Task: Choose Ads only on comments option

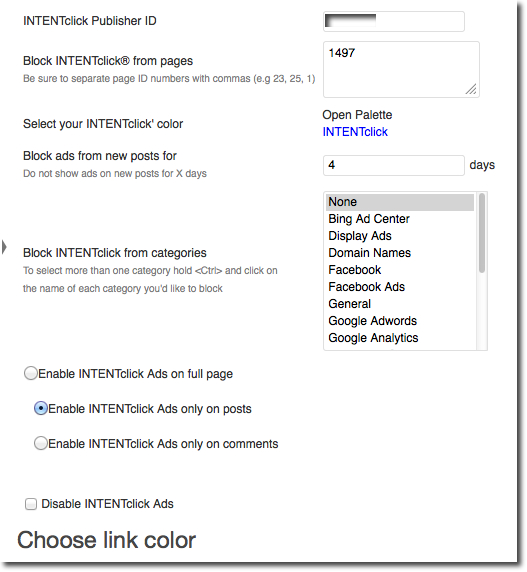Action: (41, 444)
